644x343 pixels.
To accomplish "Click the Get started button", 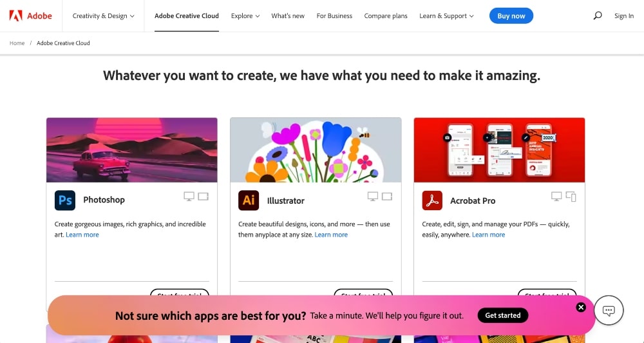I will point(503,315).
